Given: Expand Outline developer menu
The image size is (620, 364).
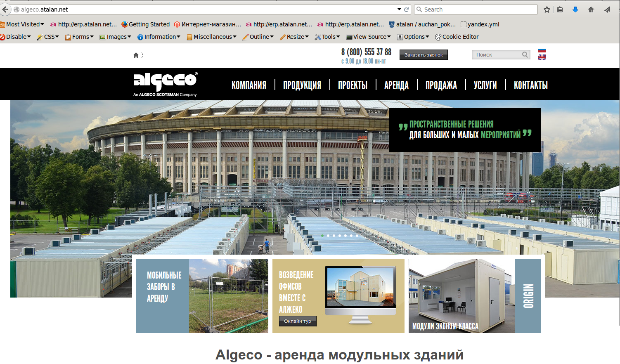Looking at the screenshot, I should point(258,37).
